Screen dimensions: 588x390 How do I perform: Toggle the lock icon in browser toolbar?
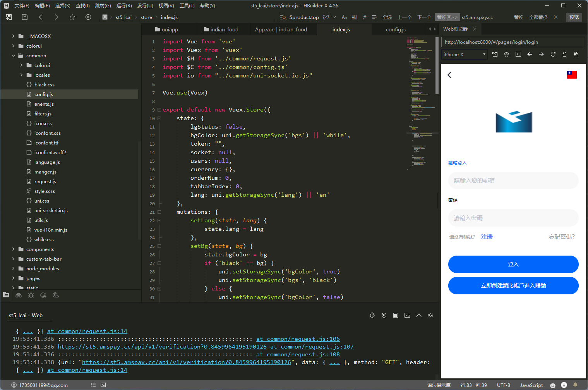click(x=564, y=54)
